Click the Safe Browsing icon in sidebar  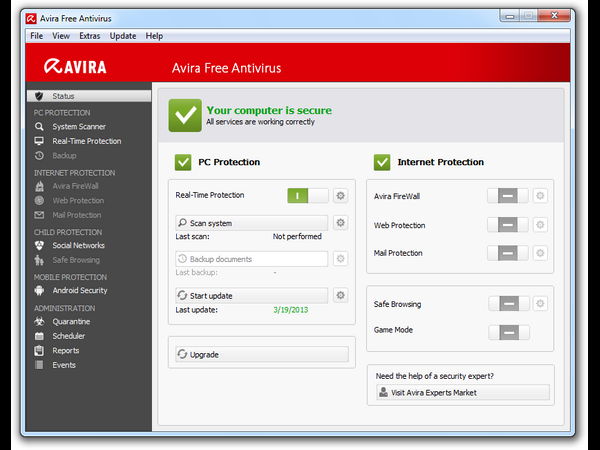pyautogui.click(x=39, y=260)
